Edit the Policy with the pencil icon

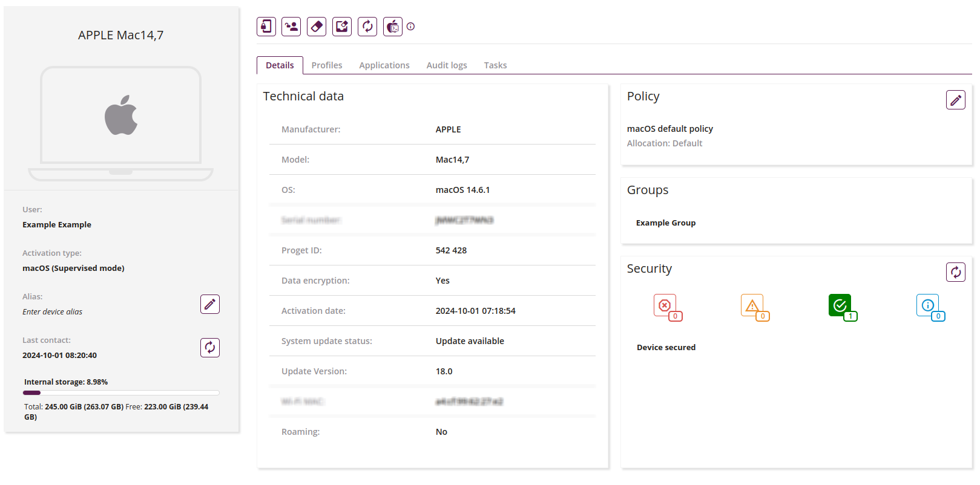(956, 100)
